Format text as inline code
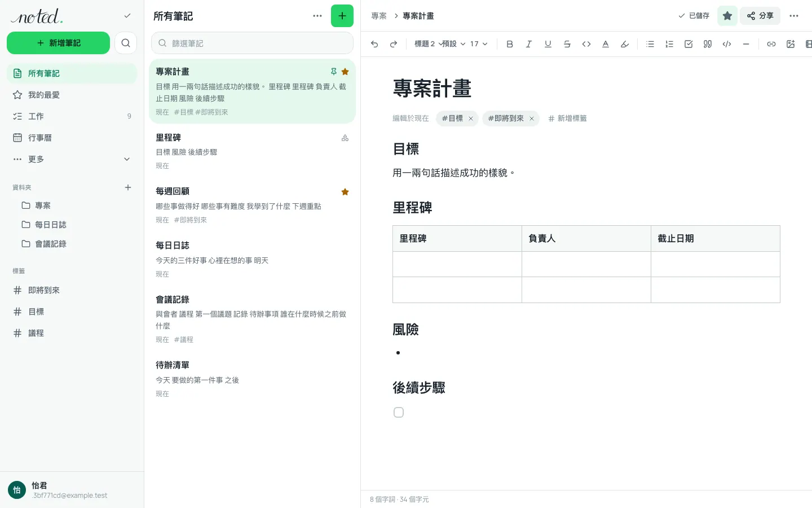Viewport: 812px width, 508px height. point(586,44)
